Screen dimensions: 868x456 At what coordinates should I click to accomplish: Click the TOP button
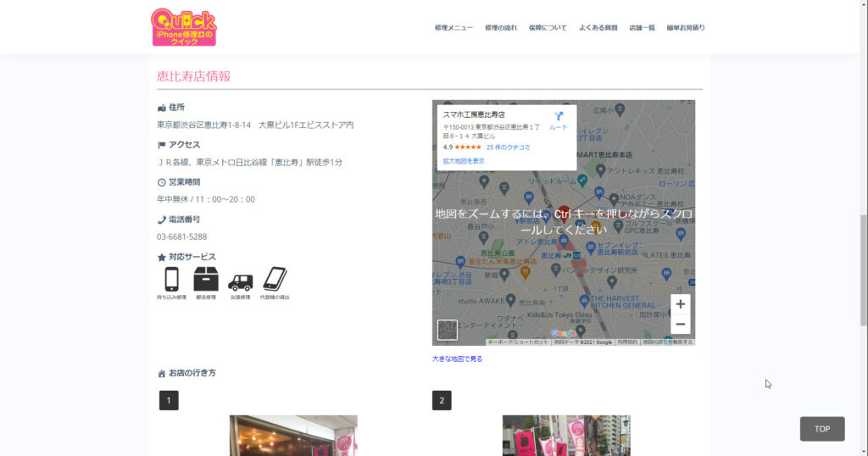click(822, 429)
